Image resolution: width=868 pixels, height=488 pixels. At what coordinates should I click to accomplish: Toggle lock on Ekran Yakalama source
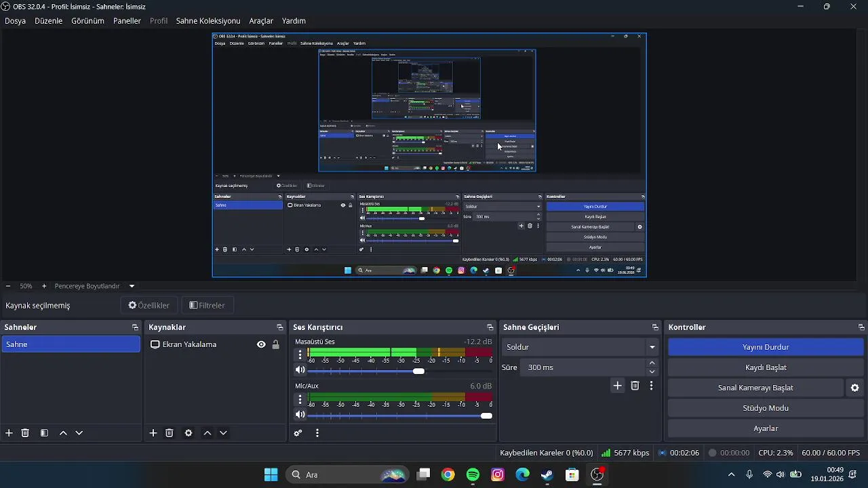pyautogui.click(x=276, y=344)
